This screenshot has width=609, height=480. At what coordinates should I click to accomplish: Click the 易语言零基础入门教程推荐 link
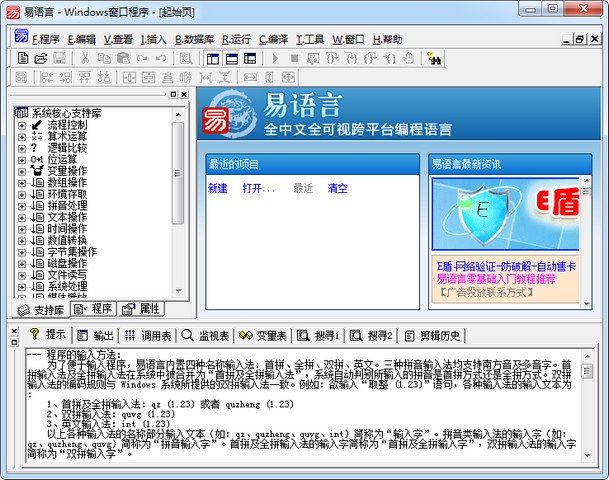pos(496,279)
